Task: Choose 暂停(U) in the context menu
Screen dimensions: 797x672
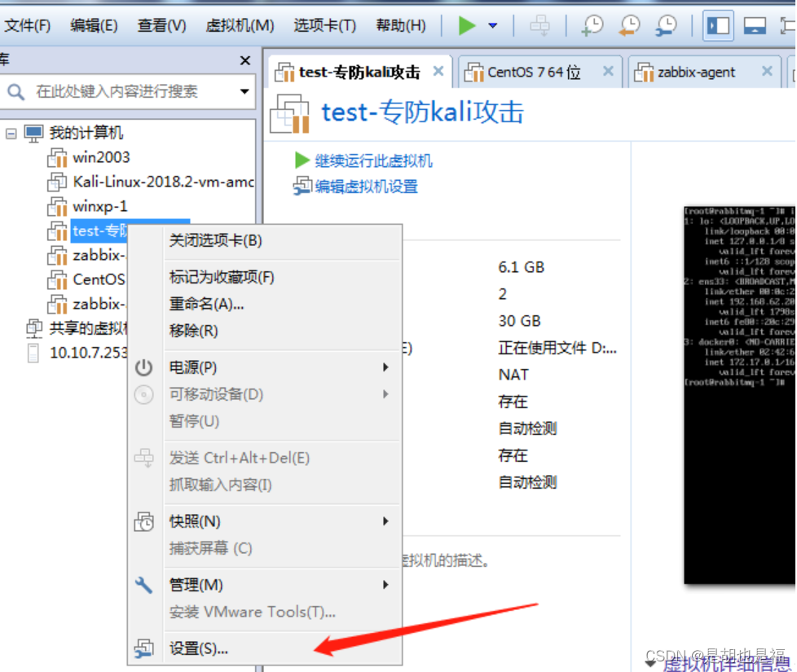Action: pos(194,421)
